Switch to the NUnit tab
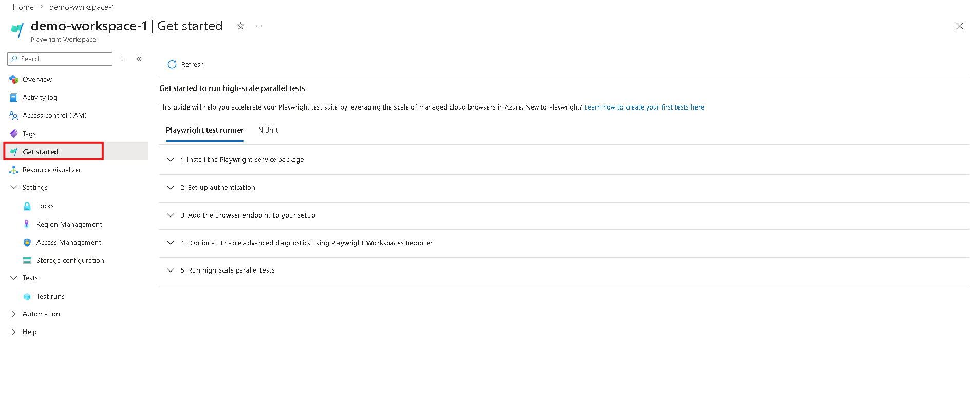The height and width of the screenshot is (398, 980). tap(268, 130)
